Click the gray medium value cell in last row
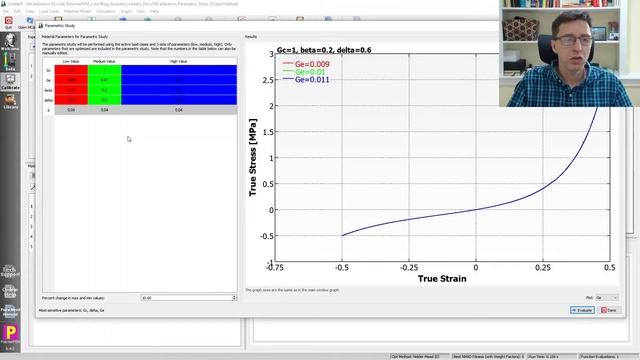Screen dimensions: 640x360 click(104, 110)
